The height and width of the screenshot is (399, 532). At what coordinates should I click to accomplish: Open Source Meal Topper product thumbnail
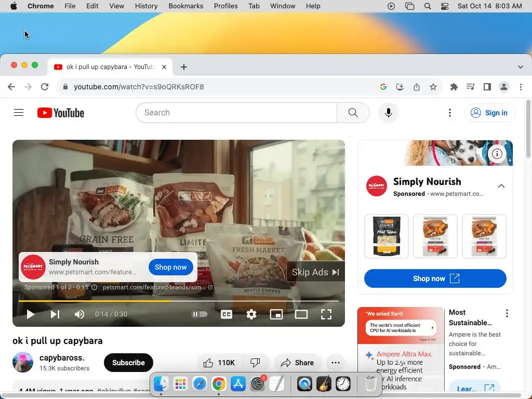click(387, 236)
